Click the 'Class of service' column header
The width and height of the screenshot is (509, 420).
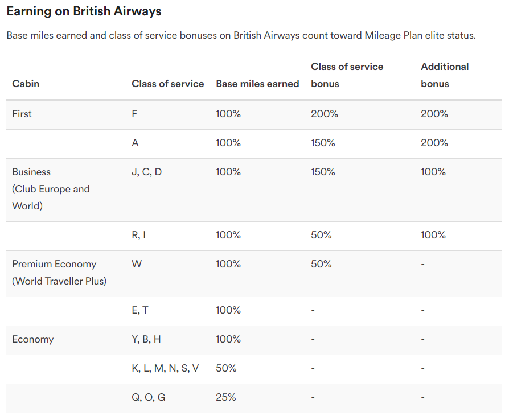(x=167, y=84)
